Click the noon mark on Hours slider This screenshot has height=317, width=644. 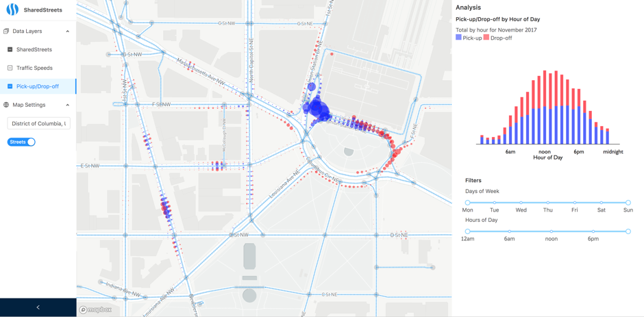(x=552, y=231)
